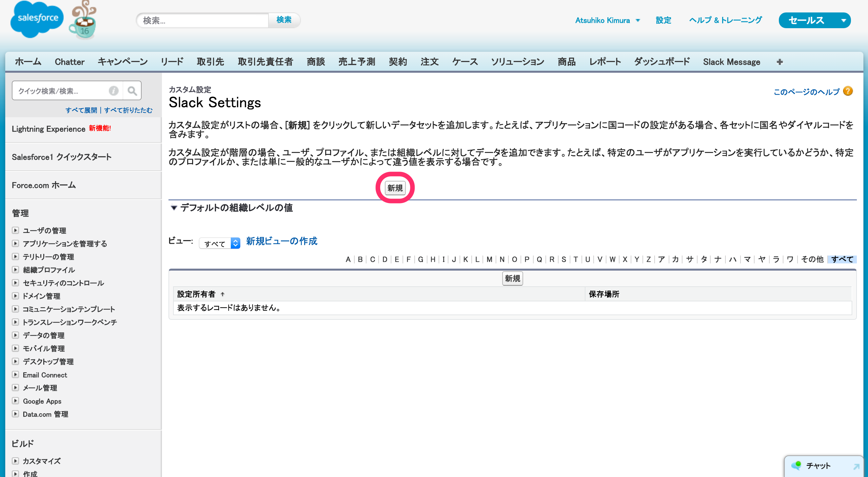
Task: Open Lightning Experience sidebar item
Action: [x=49, y=129]
